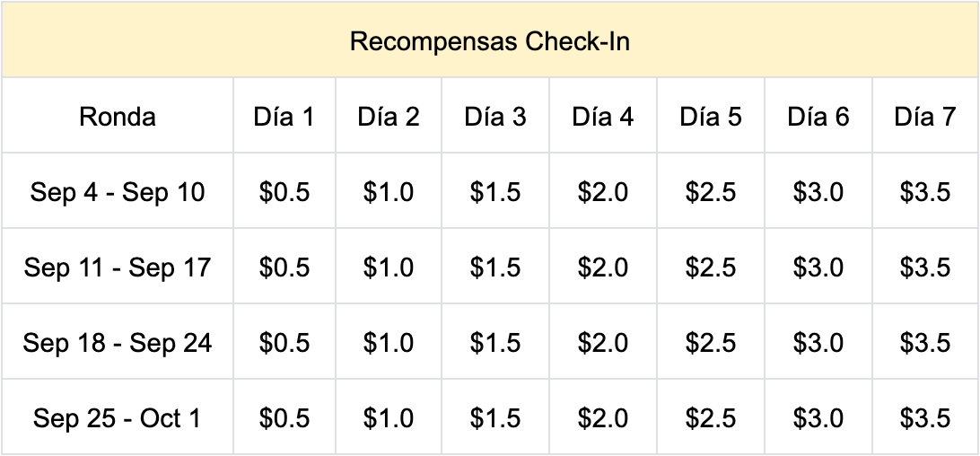
Task: Click the Día 1 column header
Action: click(x=284, y=117)
